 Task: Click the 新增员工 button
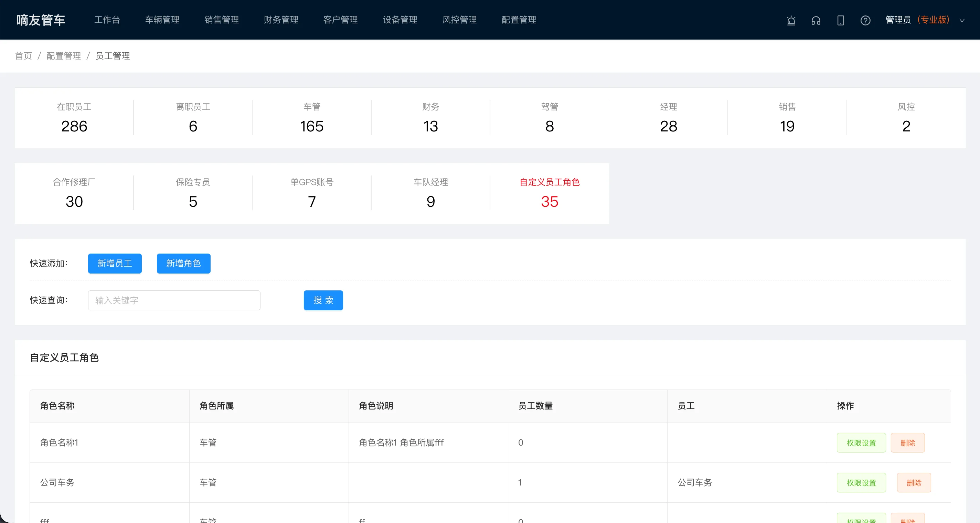coord(115,264)
